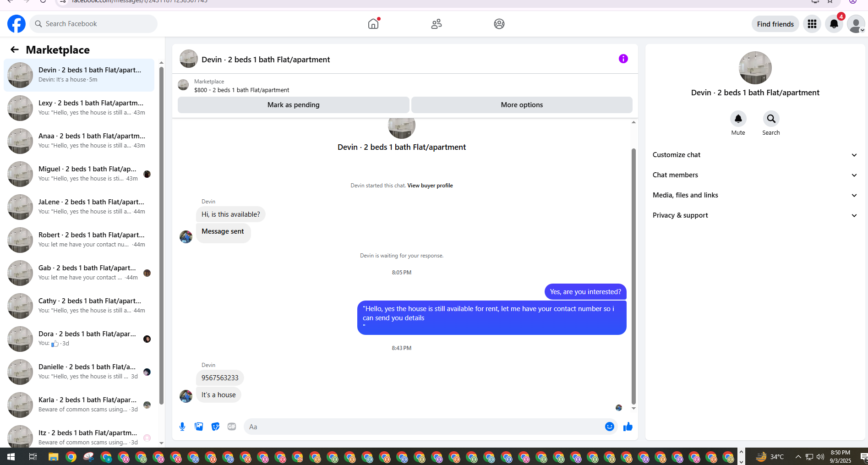Open the Facebook menu grid icon
The height and width of the screenshot is (465, 868).
(812, 24)
